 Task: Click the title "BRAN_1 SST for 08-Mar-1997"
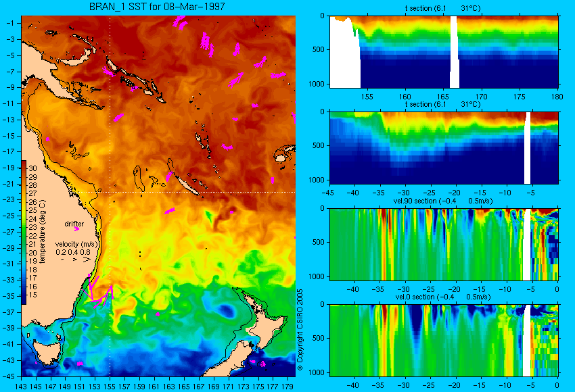point(157,6)
